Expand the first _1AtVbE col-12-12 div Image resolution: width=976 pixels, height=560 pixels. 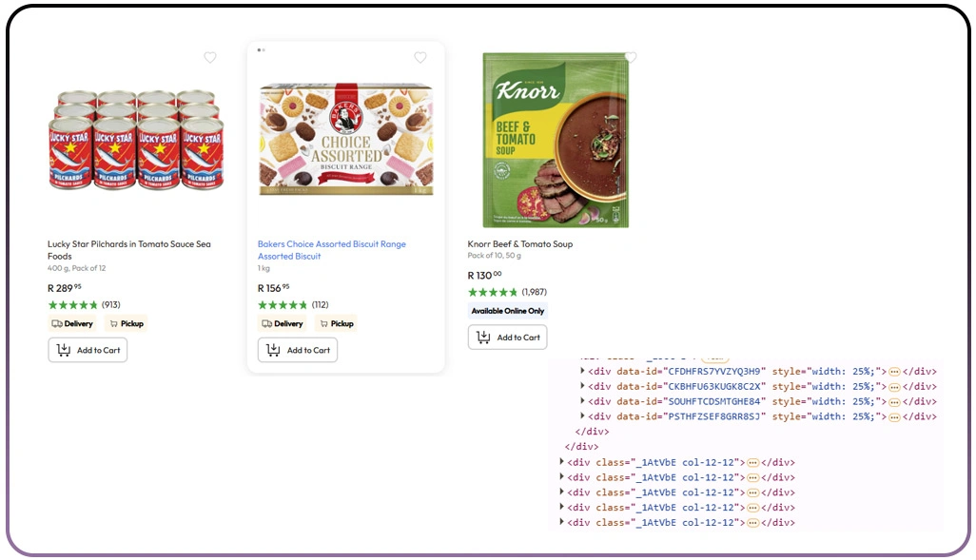click(562, 462)
